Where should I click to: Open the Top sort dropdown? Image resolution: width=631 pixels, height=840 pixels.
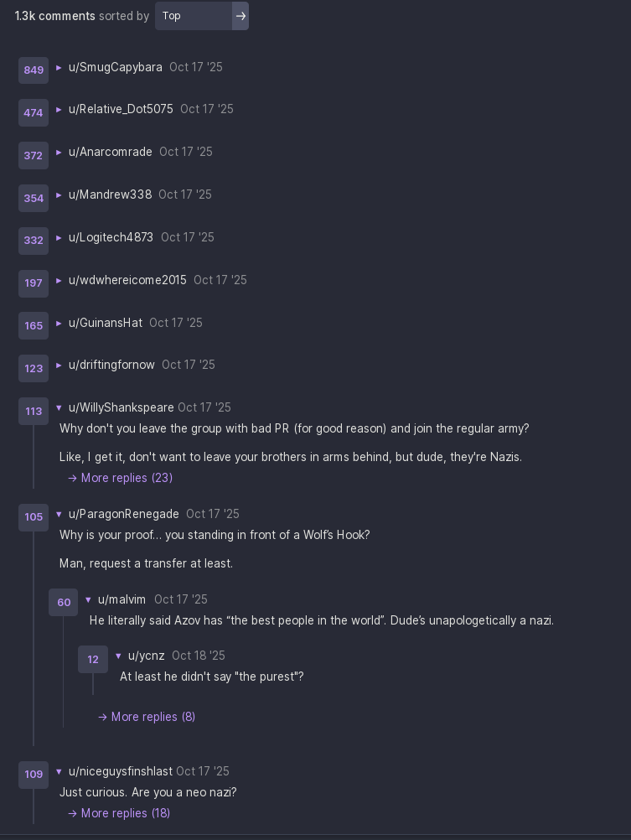pos(194,16)
